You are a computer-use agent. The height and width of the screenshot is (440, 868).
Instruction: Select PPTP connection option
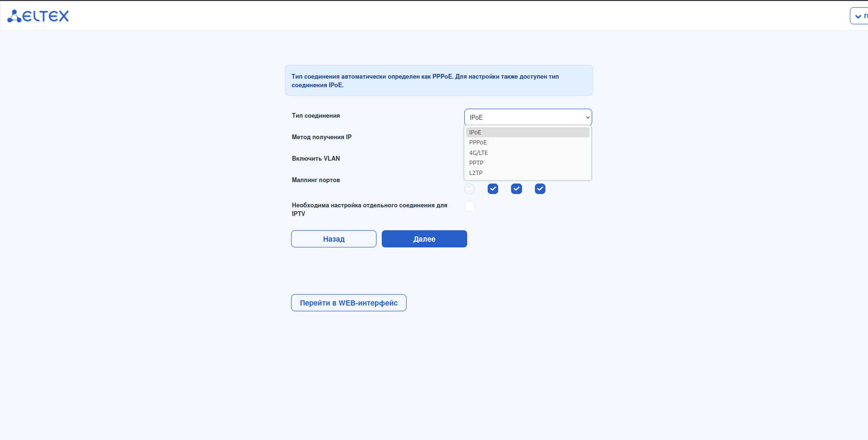tap(527, 163)
